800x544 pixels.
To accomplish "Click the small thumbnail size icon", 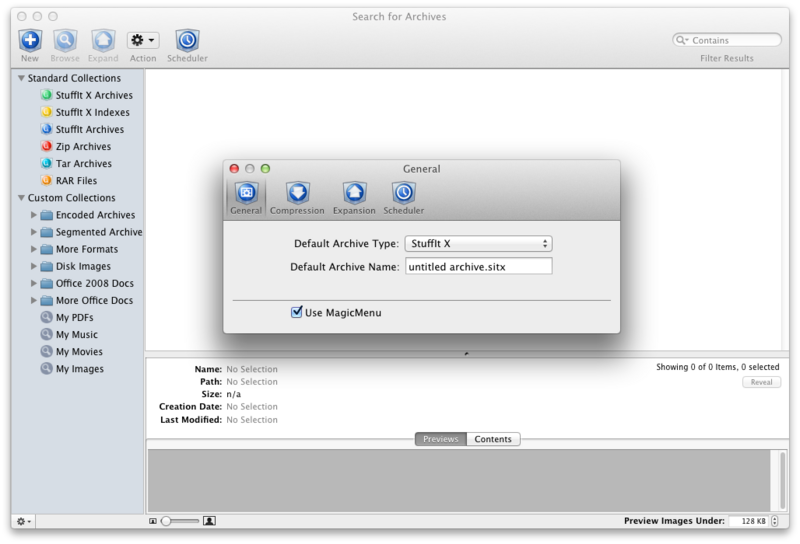I will tap(153, 521).
